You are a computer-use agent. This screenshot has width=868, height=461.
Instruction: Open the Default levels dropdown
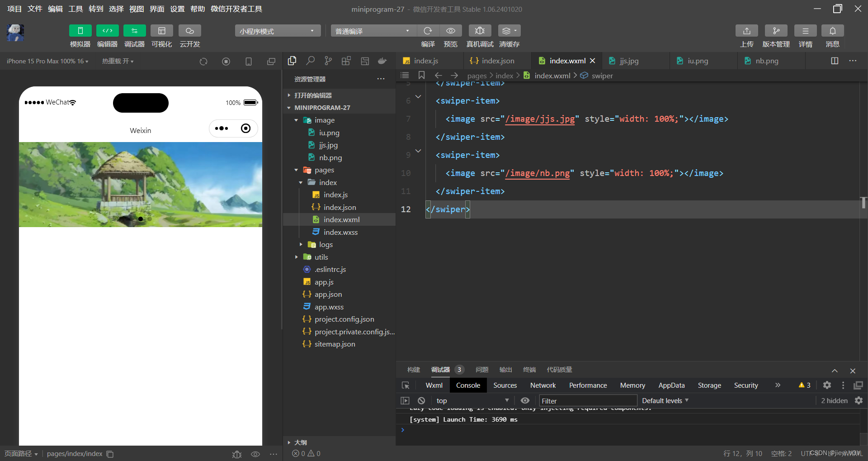pos(665,400)
